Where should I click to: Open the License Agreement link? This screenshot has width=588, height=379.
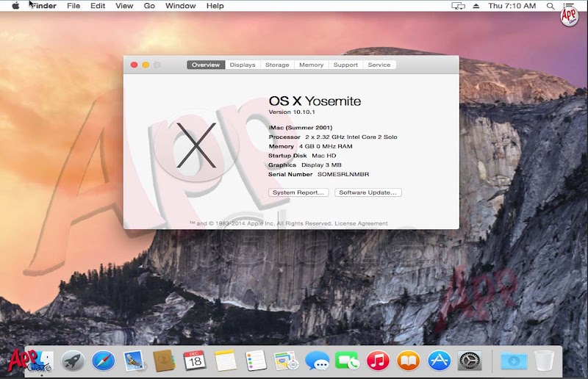tap(361, 223)
